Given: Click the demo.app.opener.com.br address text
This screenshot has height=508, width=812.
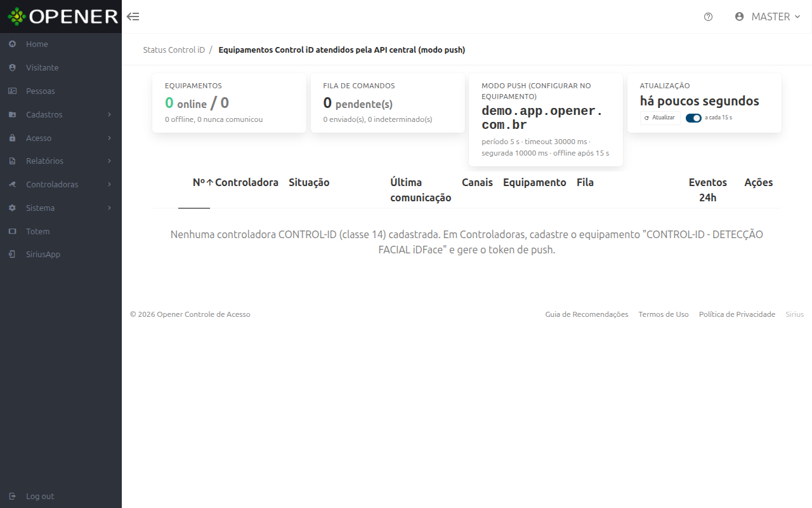Looking at the screenshot, I should (542, 117).
